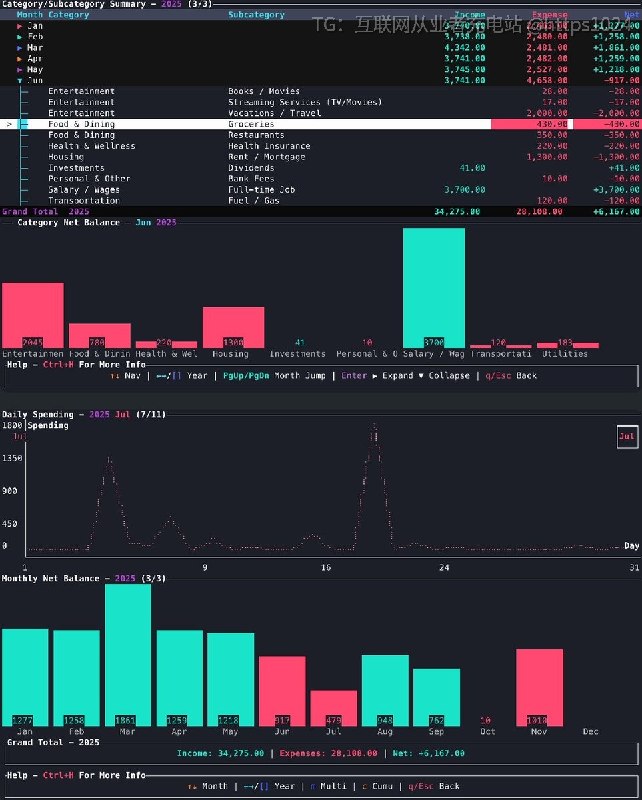642x800 pixels.
Task: Select the Books / Movies subcategory row
Action: click(x=321, y=91)
